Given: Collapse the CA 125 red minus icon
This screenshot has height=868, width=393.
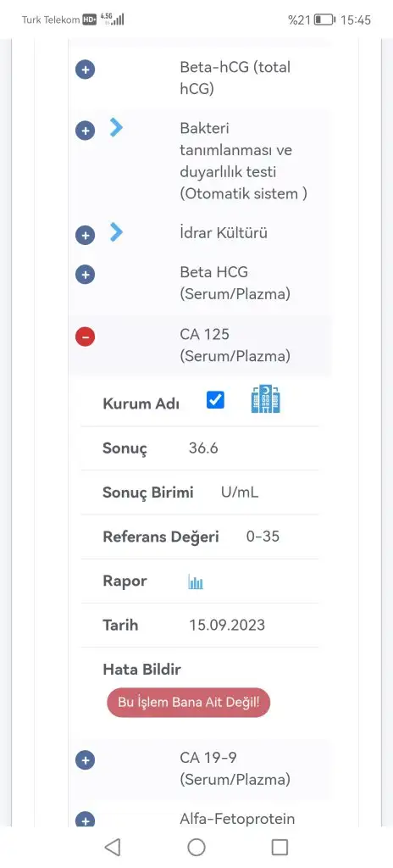Looking at the screenshot, I should [x=86, y=337].
